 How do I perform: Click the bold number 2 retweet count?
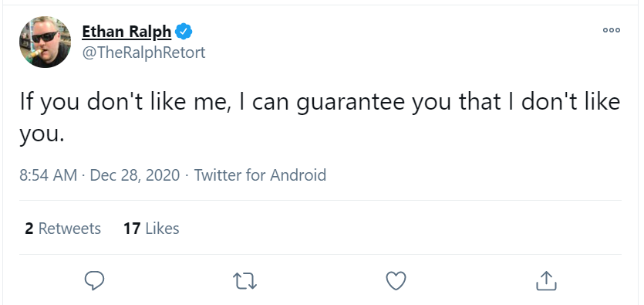[29, 228]
